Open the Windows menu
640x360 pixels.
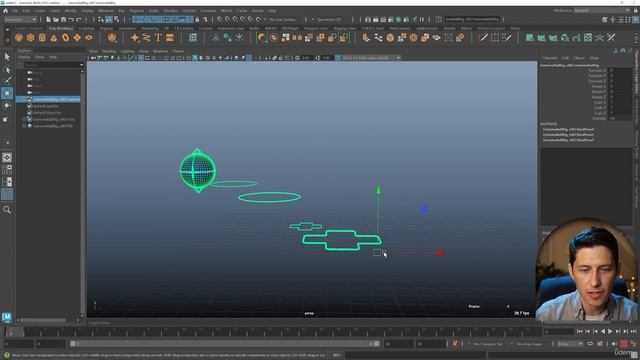click(x=106, y=11)
